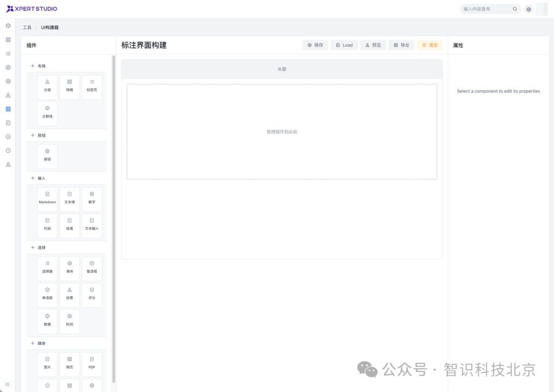Collapse sidebar via bottom-left menu icon
Image resolution: width=554 pixels, height=392 pixels.
coord(8,384)
